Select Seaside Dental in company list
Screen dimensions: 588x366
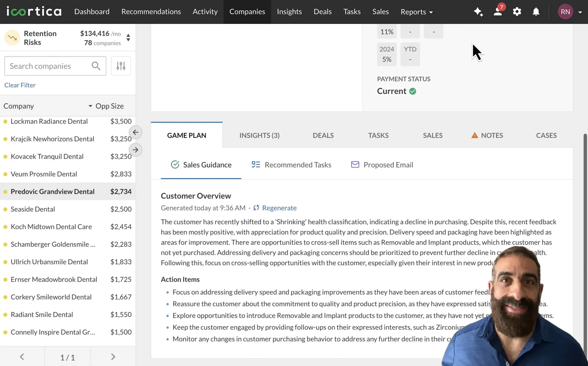click(x=68, y=209)
